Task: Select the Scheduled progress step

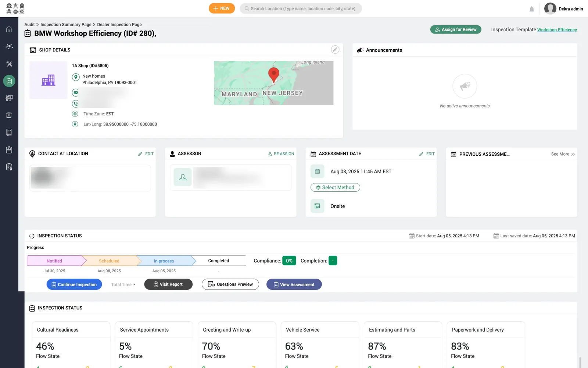Action: coord(109,261)
